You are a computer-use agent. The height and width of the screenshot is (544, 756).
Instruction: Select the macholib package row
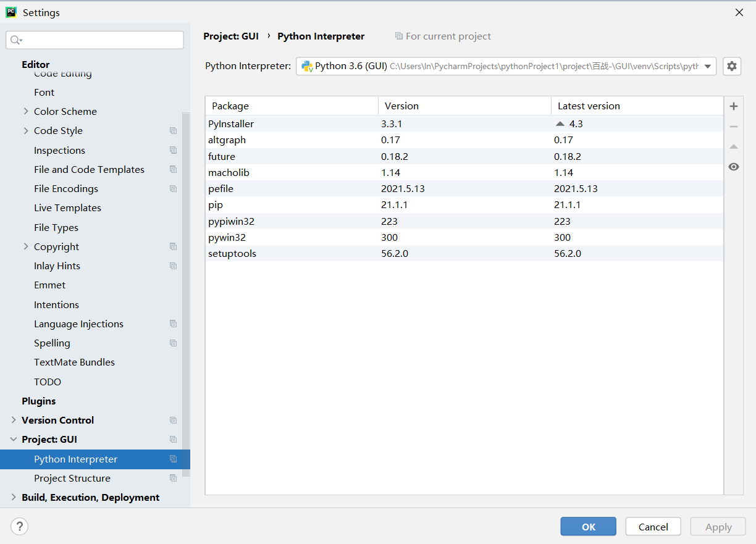coord(464,172)
